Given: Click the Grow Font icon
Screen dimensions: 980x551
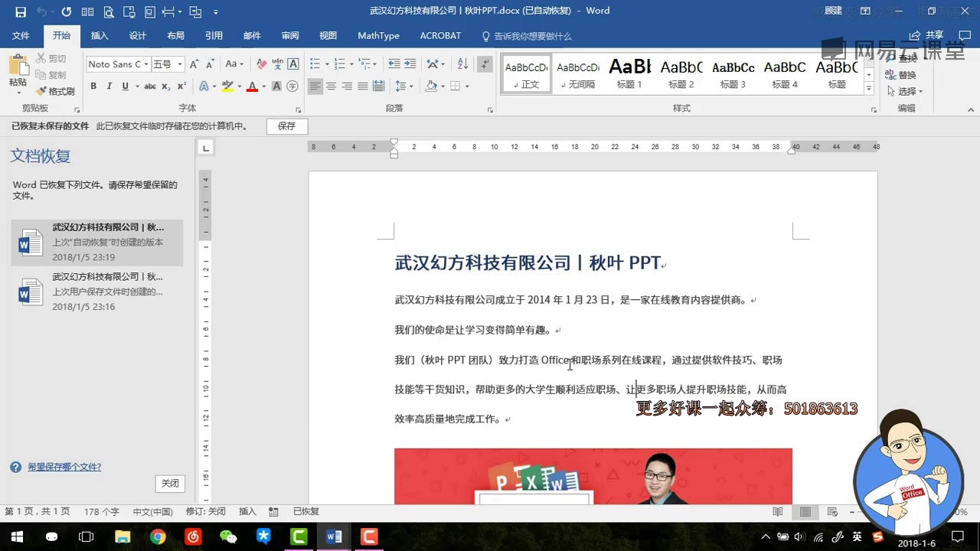Looking at the screenshot, I should 194,64.
